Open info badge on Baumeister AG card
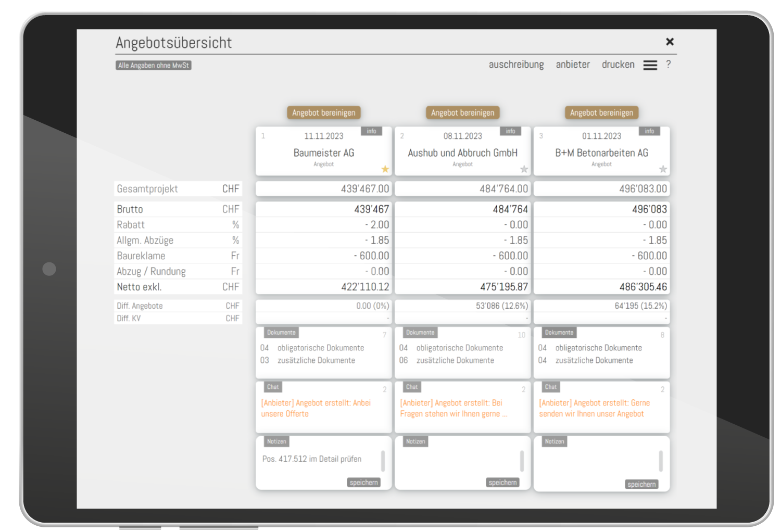This screenshot has height=532, width=781. click(371, 131)
